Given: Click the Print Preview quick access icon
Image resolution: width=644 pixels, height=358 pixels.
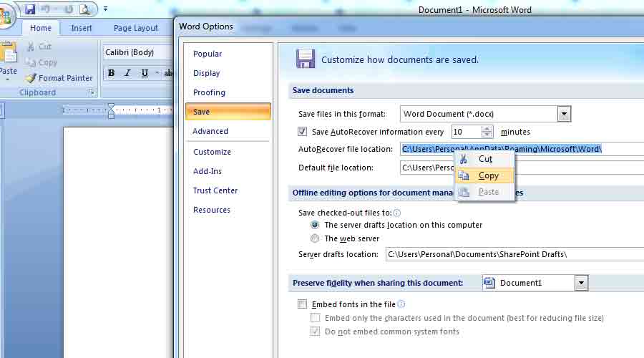Looking at the screenshot, I should [x=84, y=9].
